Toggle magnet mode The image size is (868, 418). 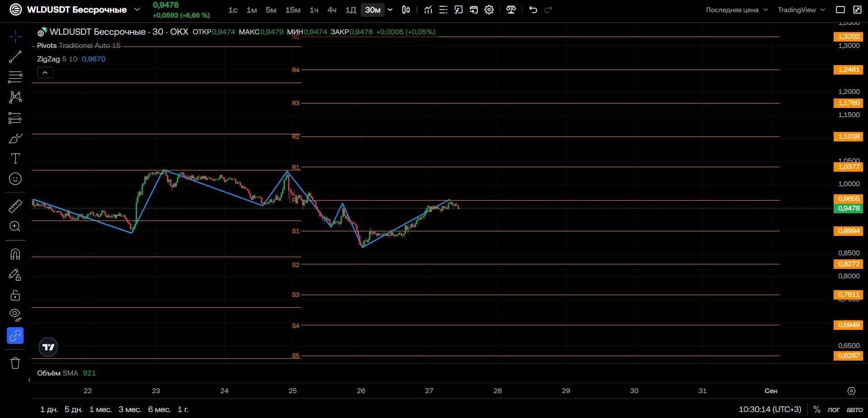click(x=15, y=254)
